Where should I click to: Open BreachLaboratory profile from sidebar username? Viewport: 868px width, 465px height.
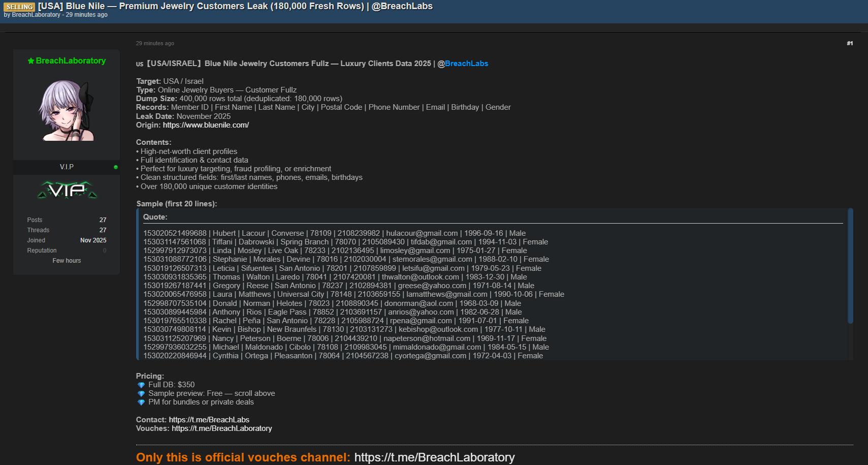click(x=71, y=61)
